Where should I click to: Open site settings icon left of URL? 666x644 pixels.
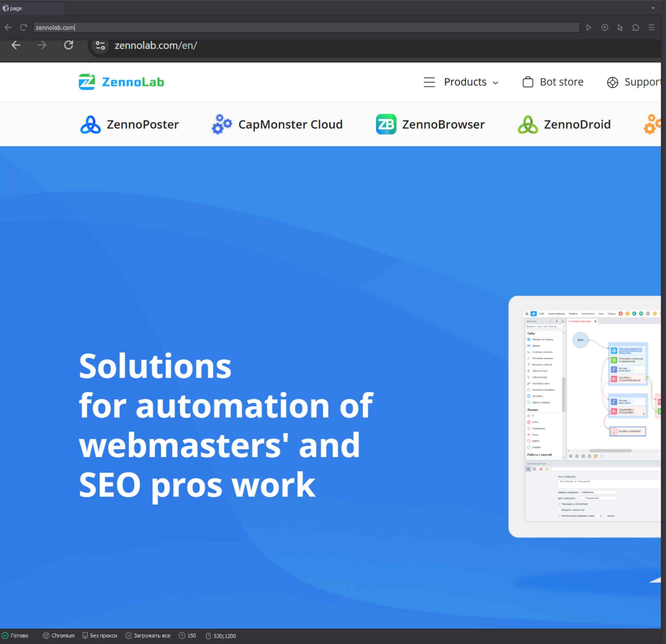100,46
